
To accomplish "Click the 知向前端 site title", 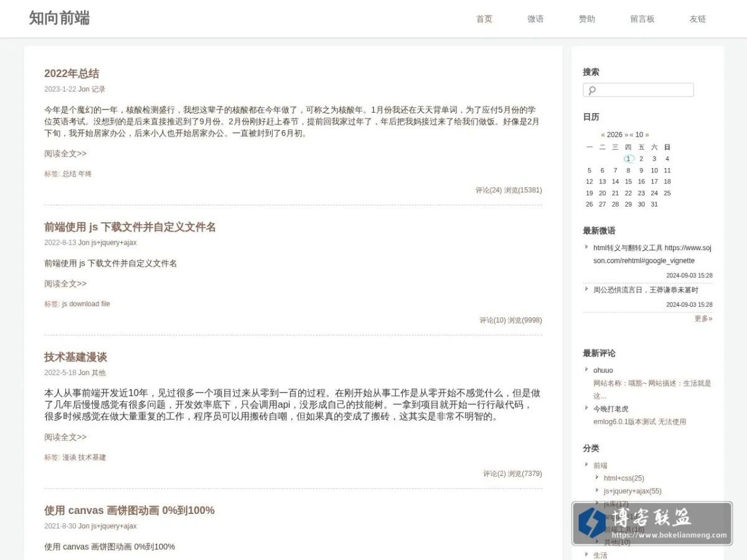I will click(59, 18).
